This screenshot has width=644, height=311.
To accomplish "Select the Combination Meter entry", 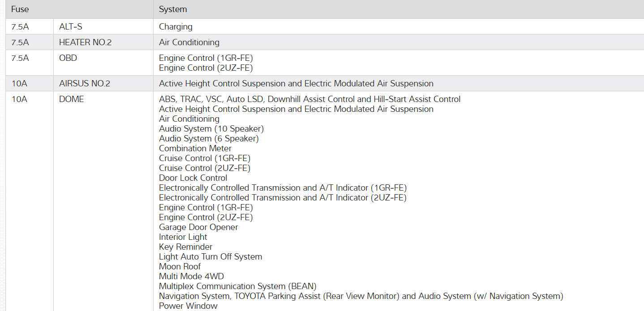I will click(195, 149).
